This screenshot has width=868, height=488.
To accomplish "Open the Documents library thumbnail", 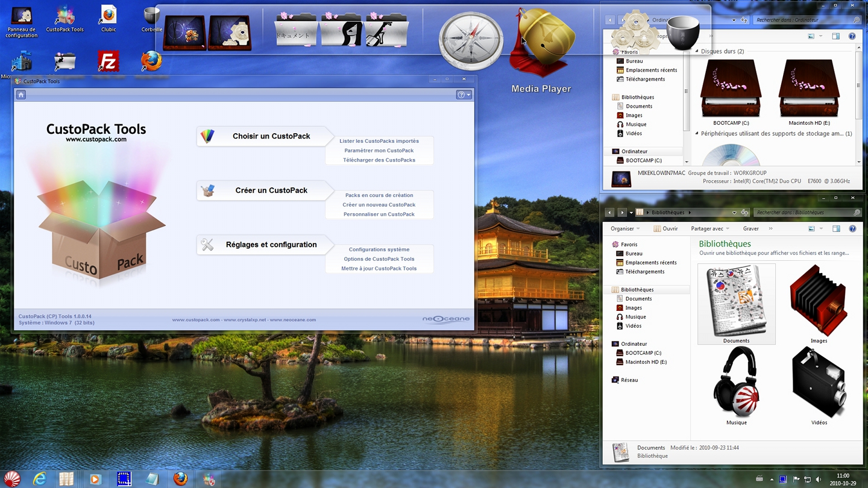I will tap(737, 304).
